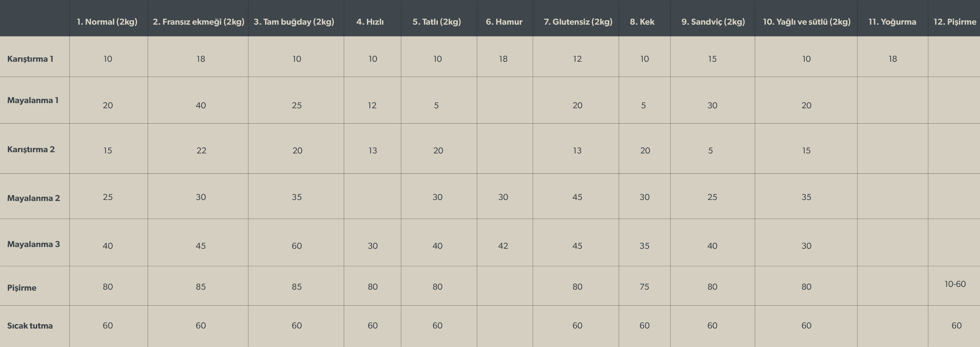Image resolution: width=980 pixels, height=347 pixels.
Task: Select the 'Mayalanma 3' row label
Action: point(33,244)
